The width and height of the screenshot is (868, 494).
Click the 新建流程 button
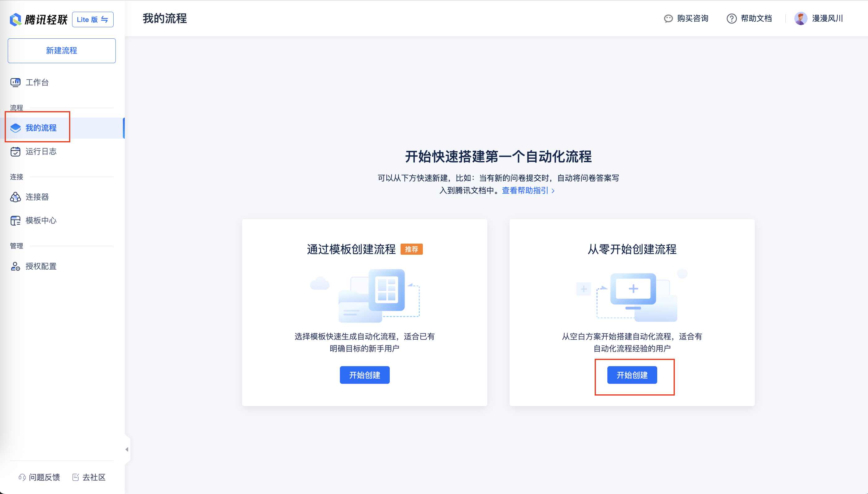[61, 50]
